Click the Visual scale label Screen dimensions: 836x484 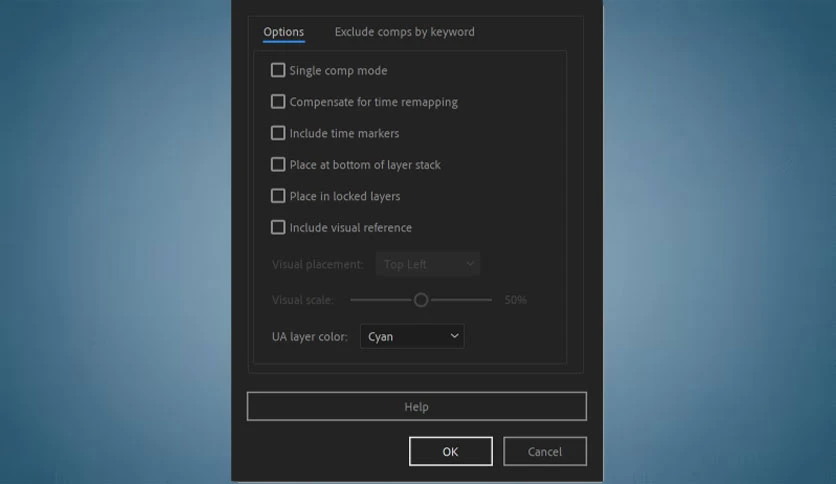tap(302, 300)
